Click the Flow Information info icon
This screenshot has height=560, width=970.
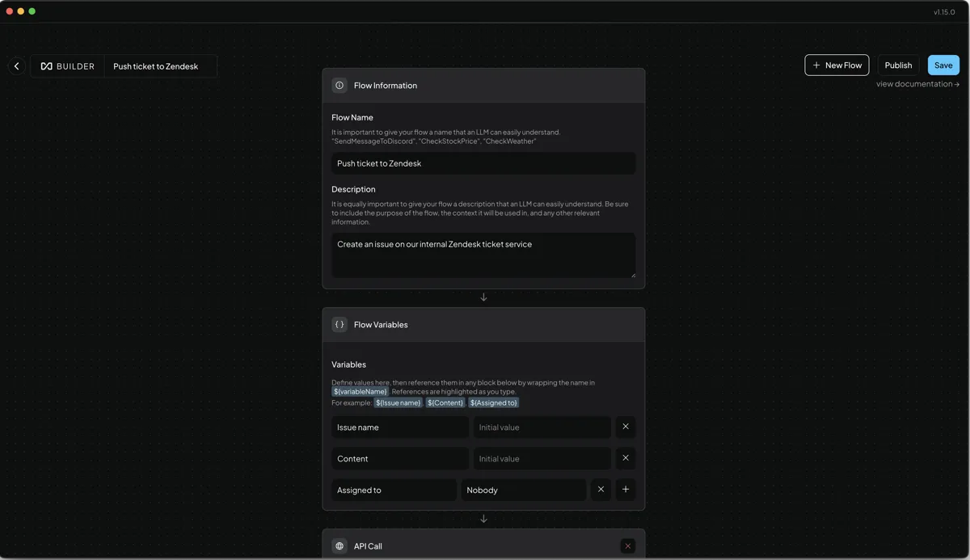click(339, 86)
